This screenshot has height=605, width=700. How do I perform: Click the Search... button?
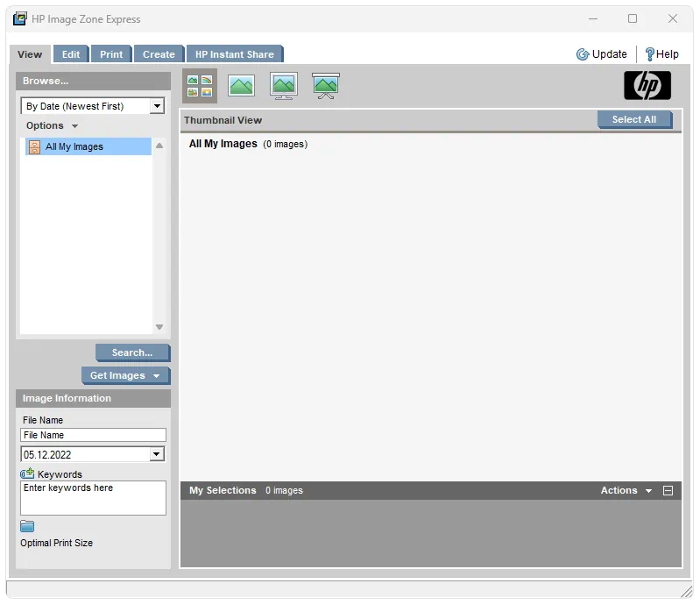click(x=132, y=352)
